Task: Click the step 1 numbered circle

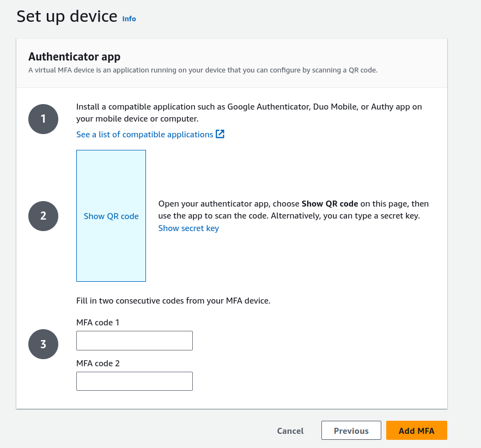Action: 43,119
